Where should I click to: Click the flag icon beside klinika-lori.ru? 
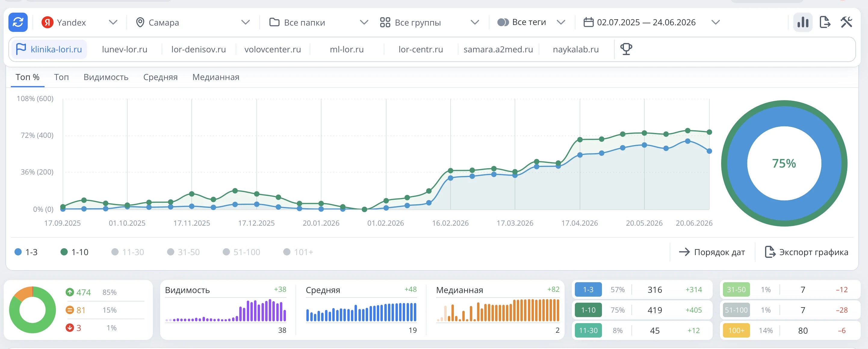21,49
